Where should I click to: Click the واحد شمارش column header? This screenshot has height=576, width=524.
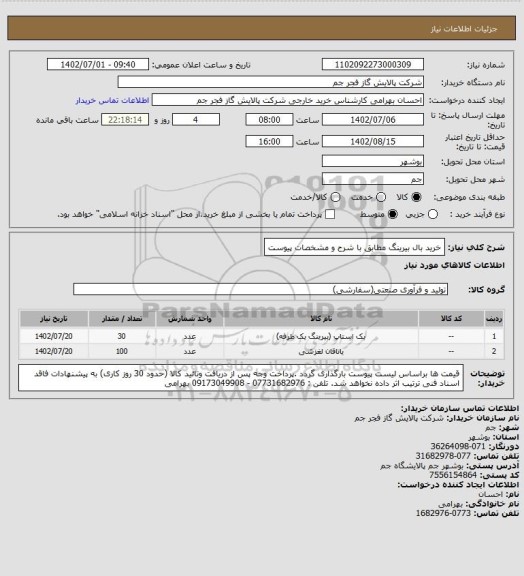tap(190, 319)
